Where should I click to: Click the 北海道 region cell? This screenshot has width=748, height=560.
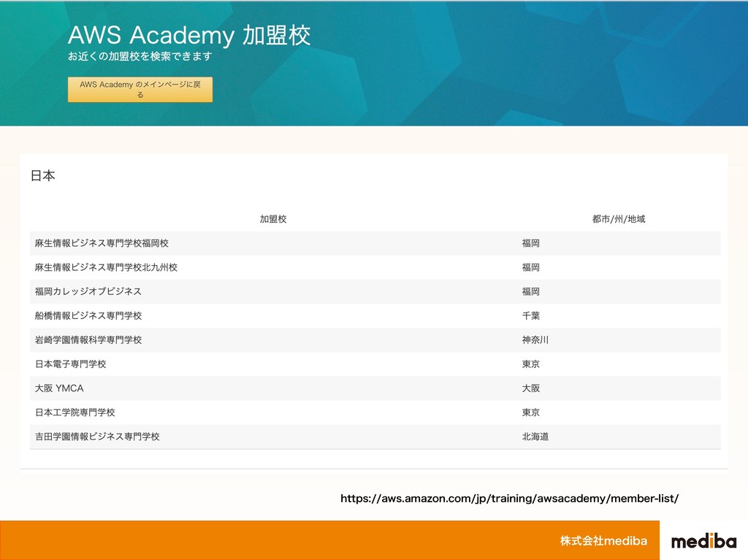coord(535,437)
